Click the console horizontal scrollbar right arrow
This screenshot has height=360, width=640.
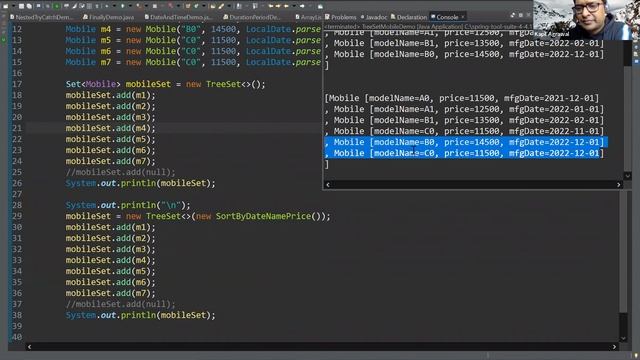click(619, 185)
